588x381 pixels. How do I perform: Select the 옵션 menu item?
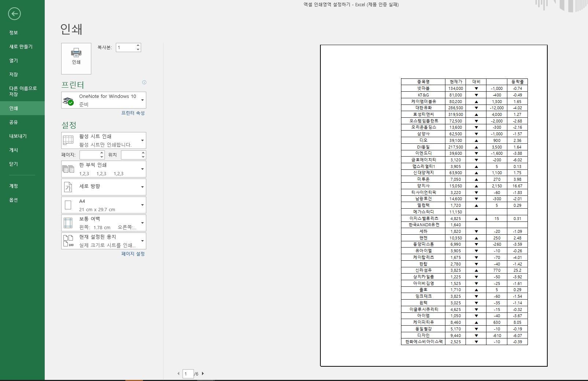22,200
